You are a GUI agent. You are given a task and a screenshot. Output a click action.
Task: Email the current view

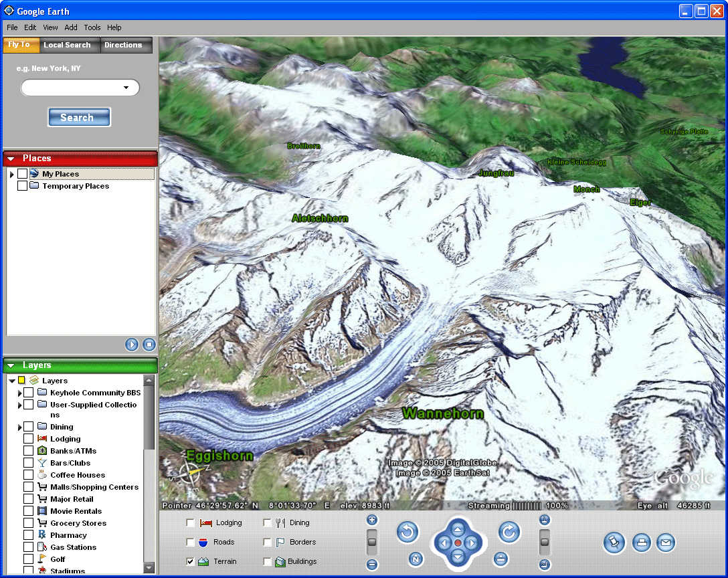point(665,543)
